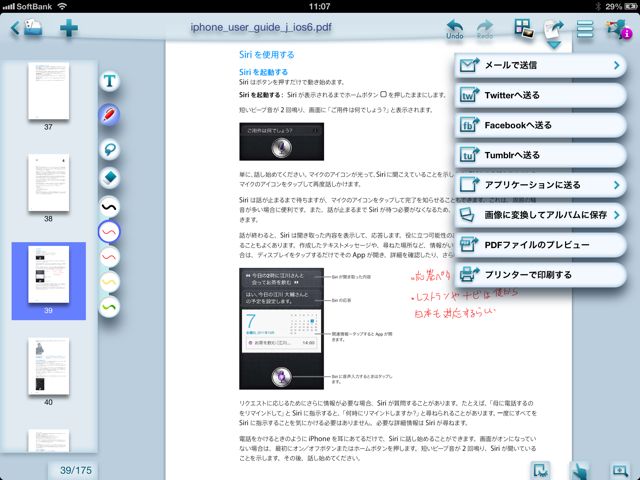
Task: Send by mail (メールで送信)
Action: [x=540, y=65]
